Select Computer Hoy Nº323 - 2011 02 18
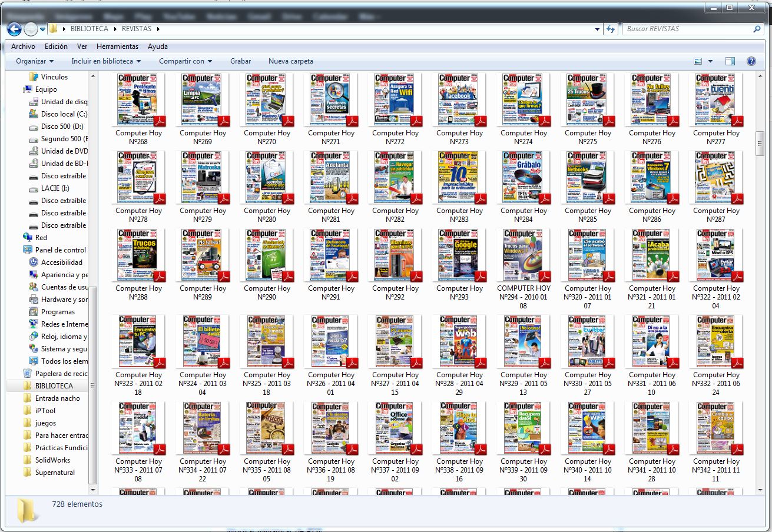Screen dimensions: 772x532 coord(140,356)
